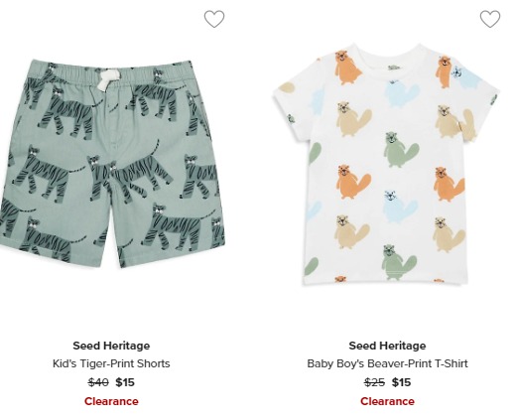Add Beaver-Print T-Shirt to wishlist heart
This screenshot has width=517, height=420.
coord(490,19)
